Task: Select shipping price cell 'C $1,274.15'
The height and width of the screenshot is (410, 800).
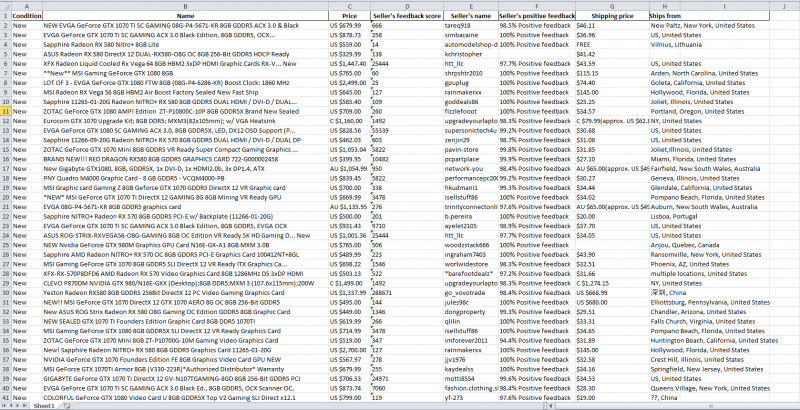Action: [612, 283]
